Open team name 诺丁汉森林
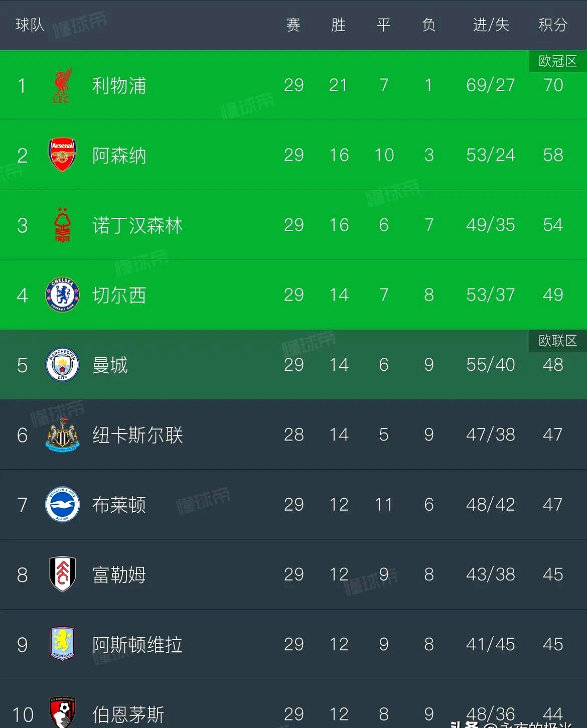 tap(137, 226)
